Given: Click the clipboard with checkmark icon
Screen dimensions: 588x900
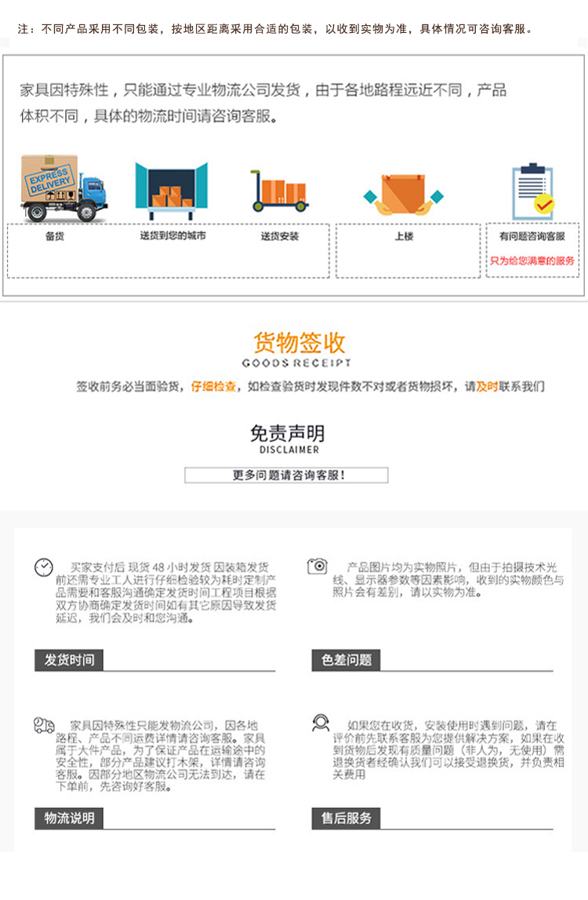Looking at the screenshot, I should click(x=533, y=191).
